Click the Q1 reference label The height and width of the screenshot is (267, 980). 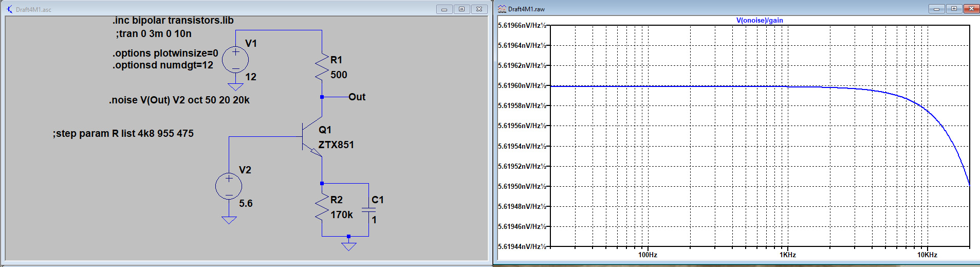(x=325, y=130)
